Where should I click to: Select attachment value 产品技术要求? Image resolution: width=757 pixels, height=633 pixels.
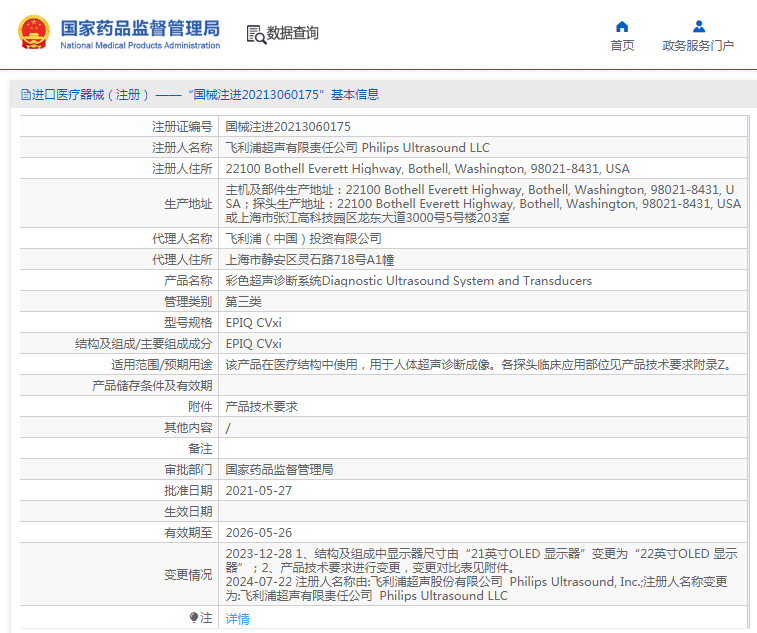pos(261,407)
